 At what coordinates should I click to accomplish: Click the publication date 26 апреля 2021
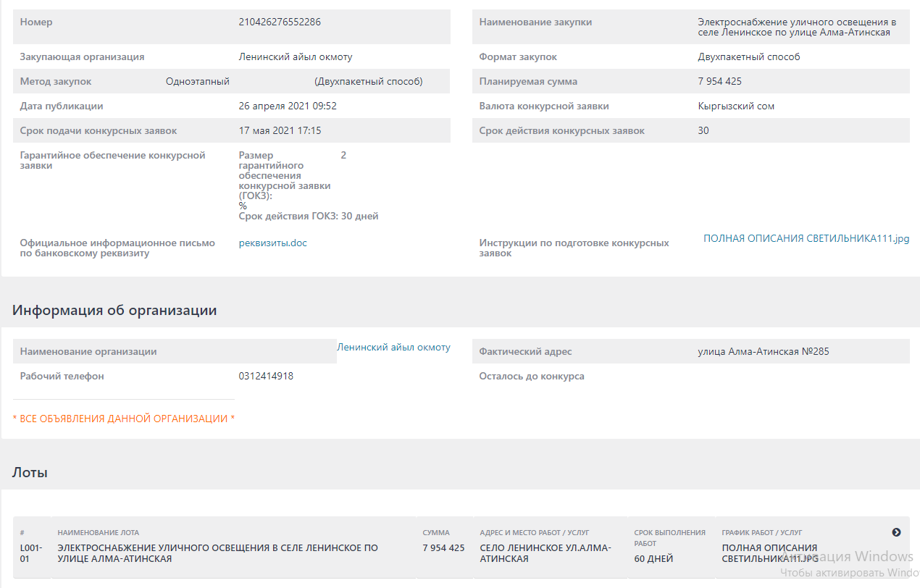288,106
